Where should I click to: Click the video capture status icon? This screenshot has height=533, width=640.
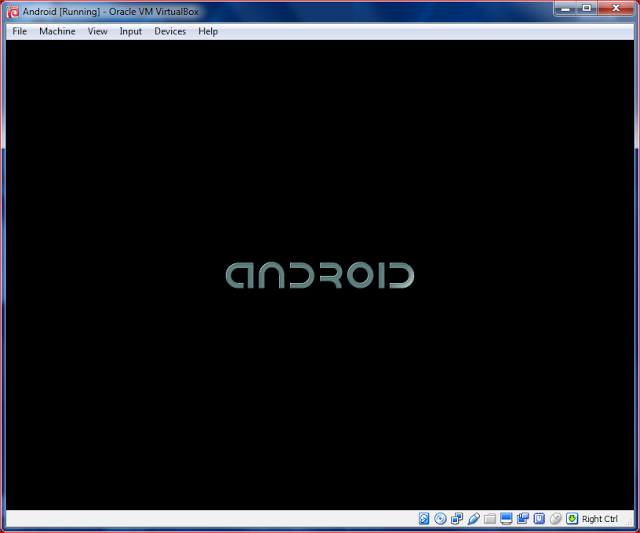522,519
